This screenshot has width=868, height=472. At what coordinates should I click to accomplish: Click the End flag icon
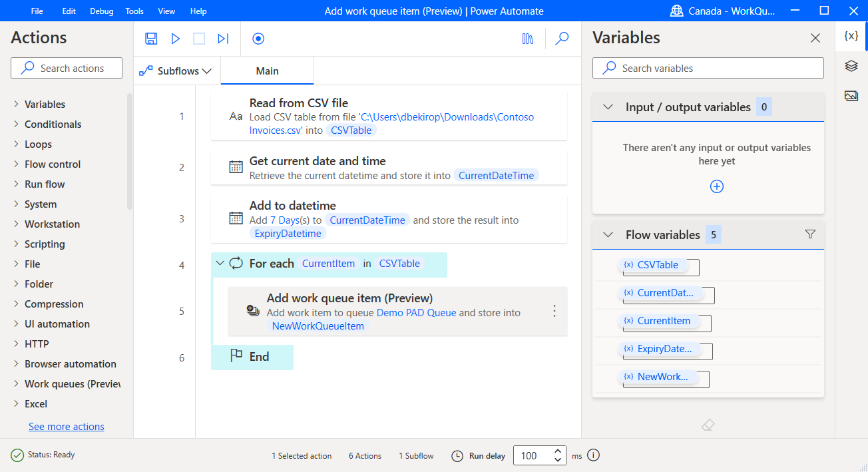coord(236,356)
